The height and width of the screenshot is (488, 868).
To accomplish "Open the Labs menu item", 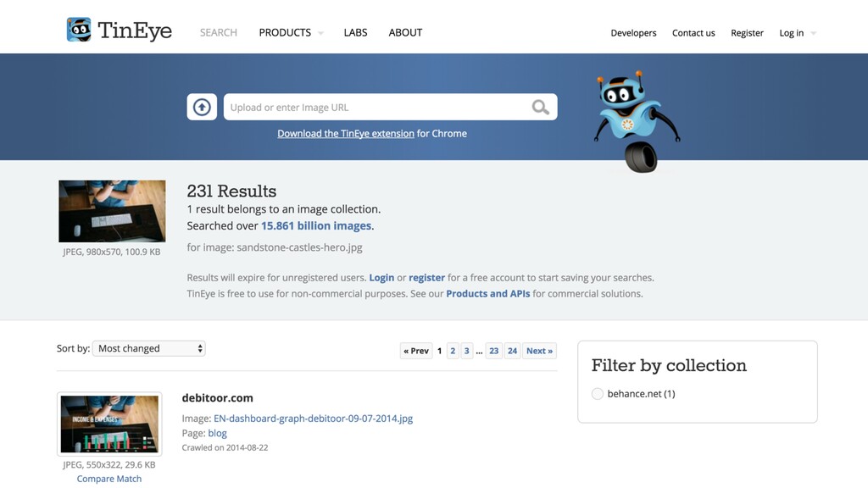I will point(355,33).
